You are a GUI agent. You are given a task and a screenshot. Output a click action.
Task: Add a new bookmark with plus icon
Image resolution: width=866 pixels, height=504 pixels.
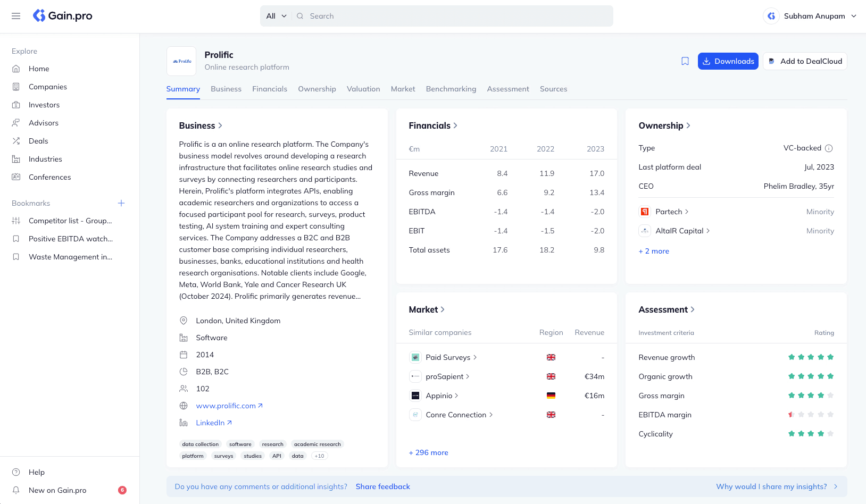tap(121, 203)
